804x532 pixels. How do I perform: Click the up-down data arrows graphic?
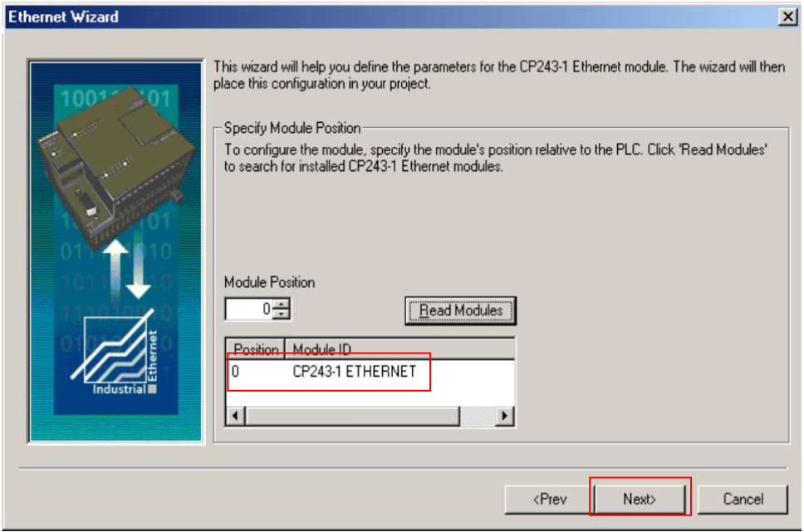[127, 266]
